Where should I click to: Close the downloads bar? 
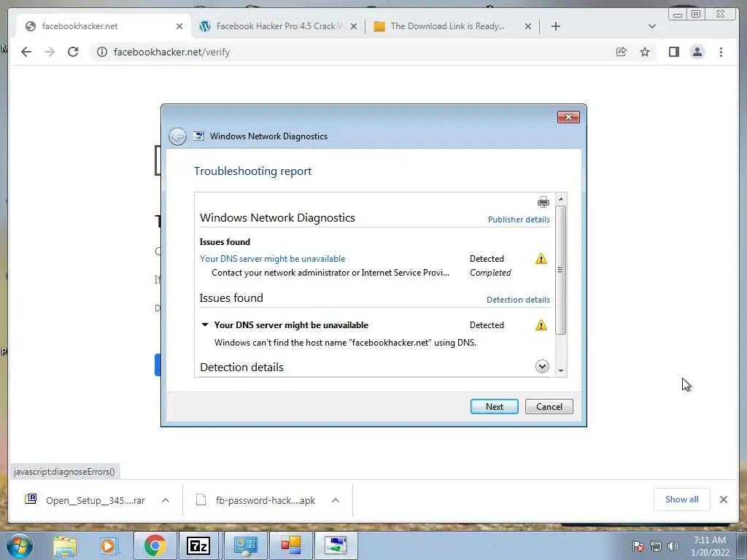724,499
